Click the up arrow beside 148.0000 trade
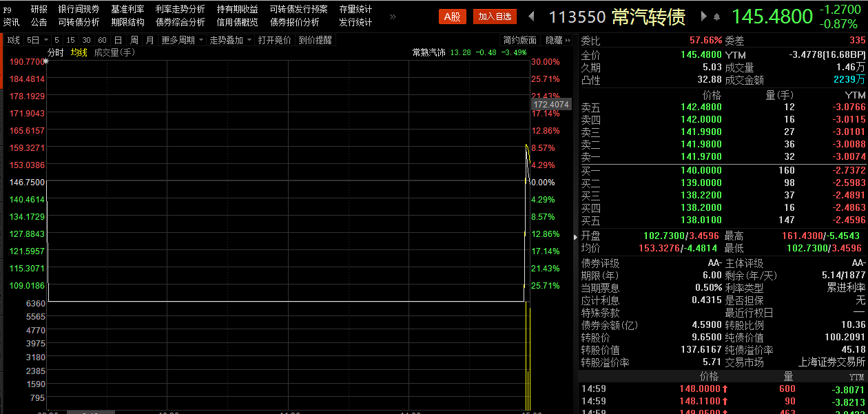This screenshot has width=868, height=414. [x=725, y=389]
